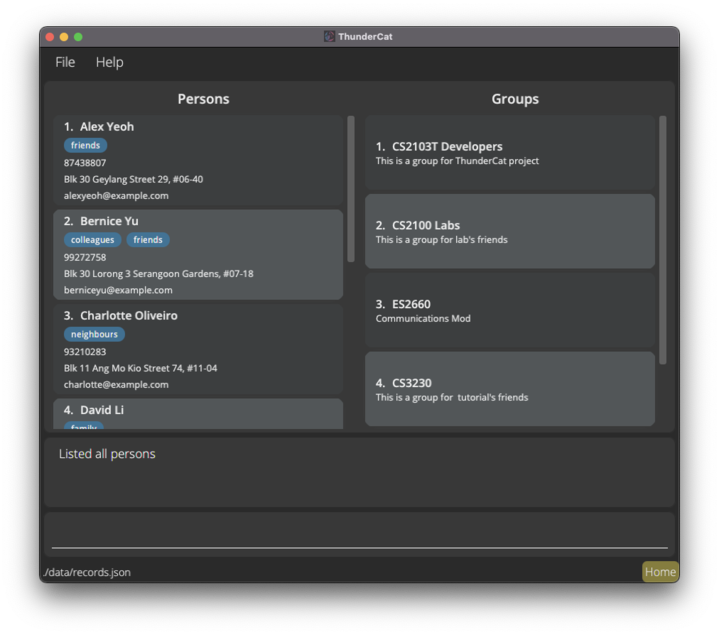The image size is (719, 635).
Task: Click email charlotte@example.com
Action: [116, 385]
